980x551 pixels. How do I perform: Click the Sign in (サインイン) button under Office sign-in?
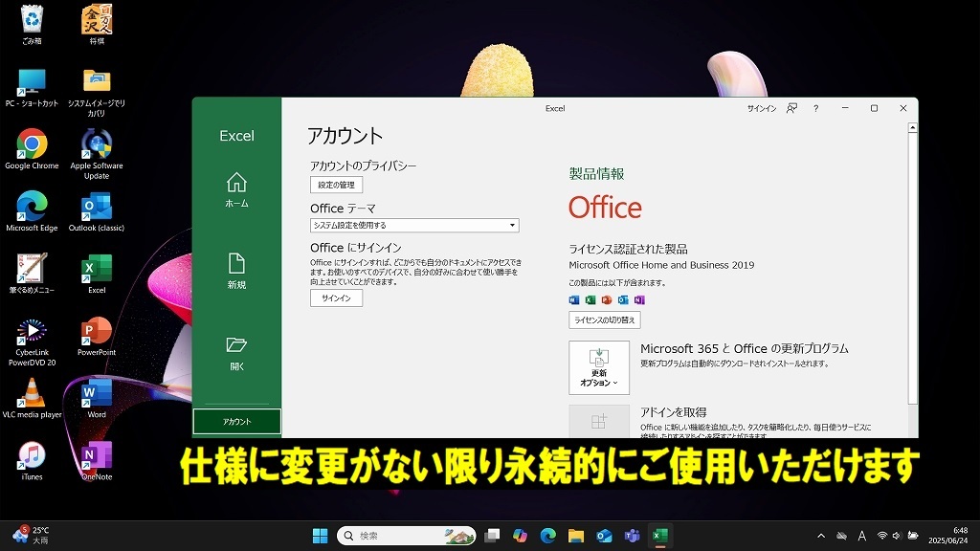coord(336,298)
